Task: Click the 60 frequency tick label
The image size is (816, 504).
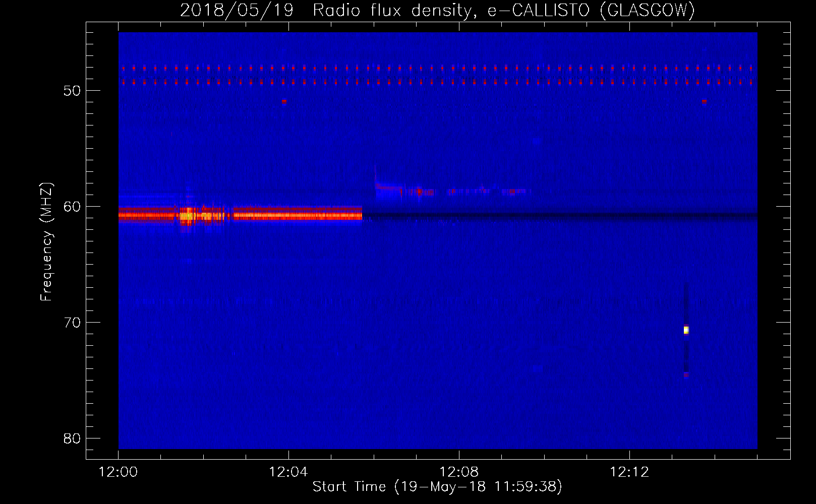Action: (72, 207)
